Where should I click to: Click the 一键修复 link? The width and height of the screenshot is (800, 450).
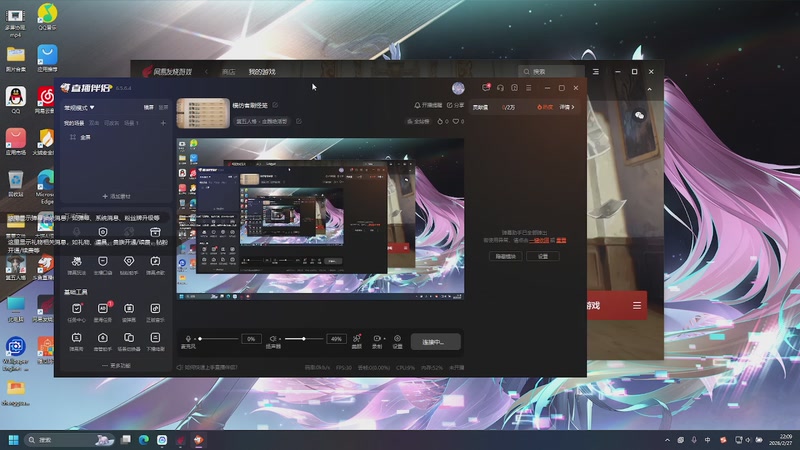539,240
